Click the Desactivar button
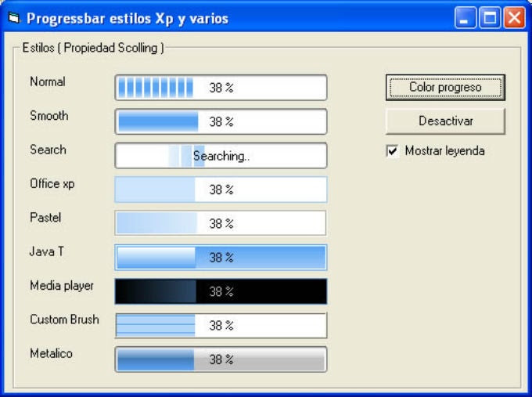532x397 pixels. point(445,121)
